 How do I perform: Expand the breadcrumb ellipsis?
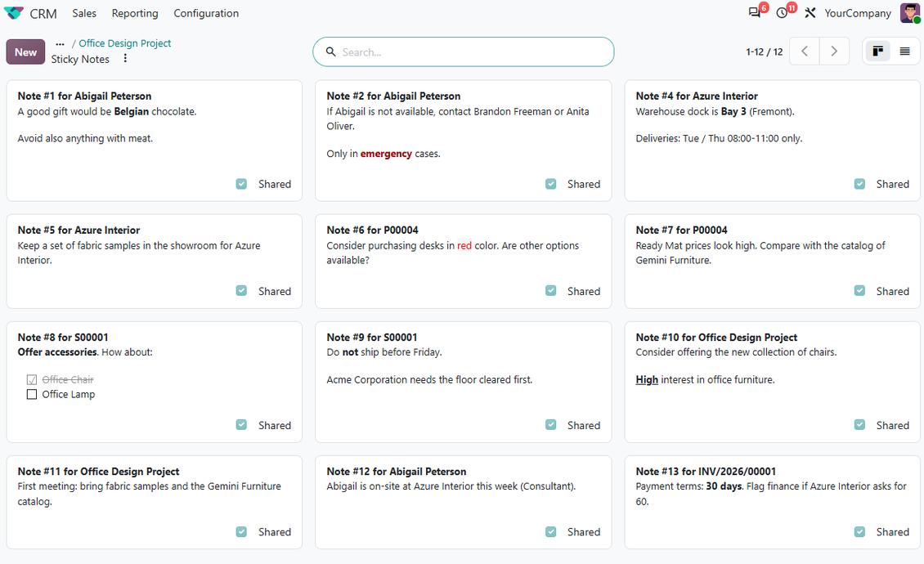click(61, 43)
